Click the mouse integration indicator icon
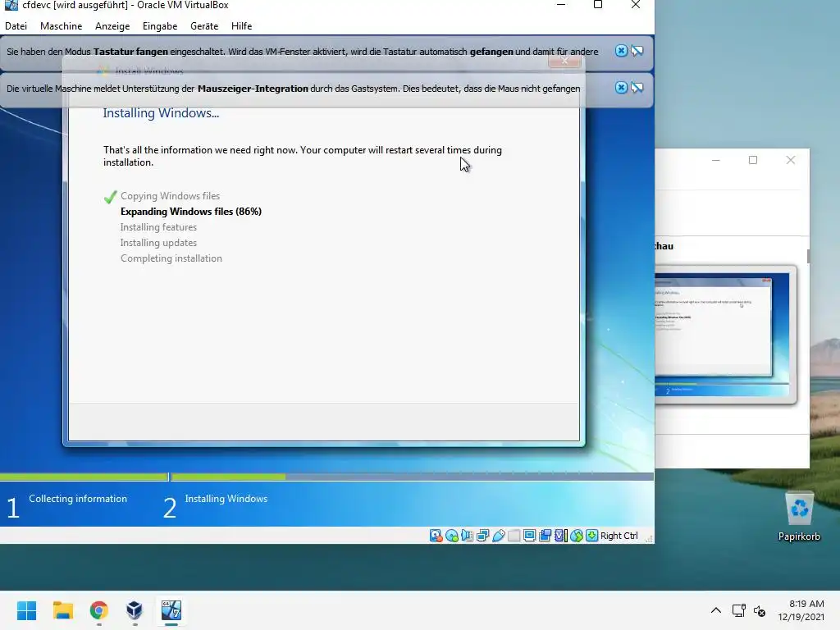The width and height of the screenshot is (840, 630). [576, 536]
